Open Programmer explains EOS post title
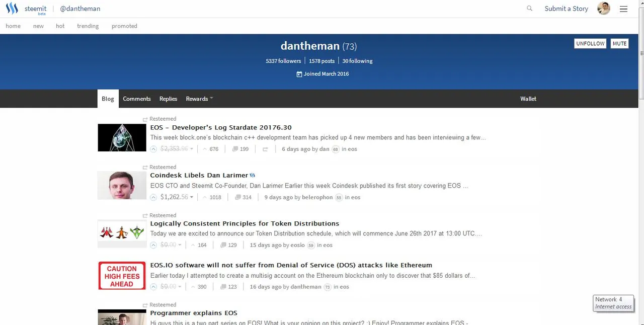This screenshot has height=325, width=644. [x=194, y=313]
